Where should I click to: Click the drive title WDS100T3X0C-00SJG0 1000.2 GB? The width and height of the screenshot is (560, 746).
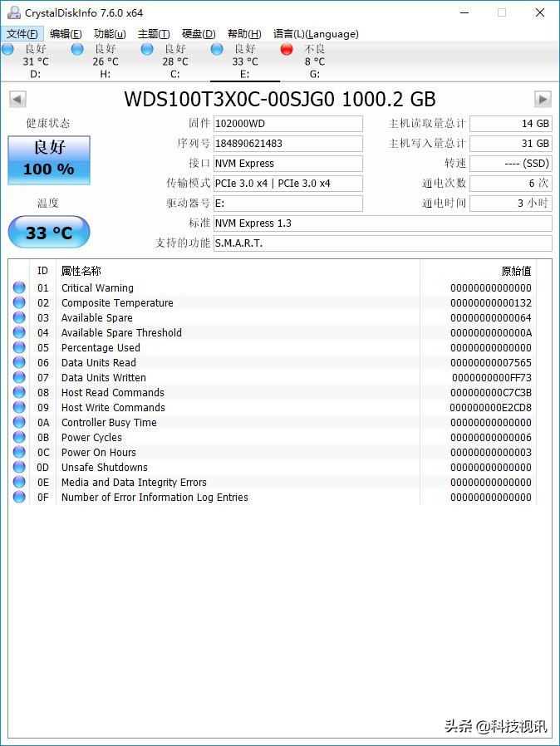point(280,99)
